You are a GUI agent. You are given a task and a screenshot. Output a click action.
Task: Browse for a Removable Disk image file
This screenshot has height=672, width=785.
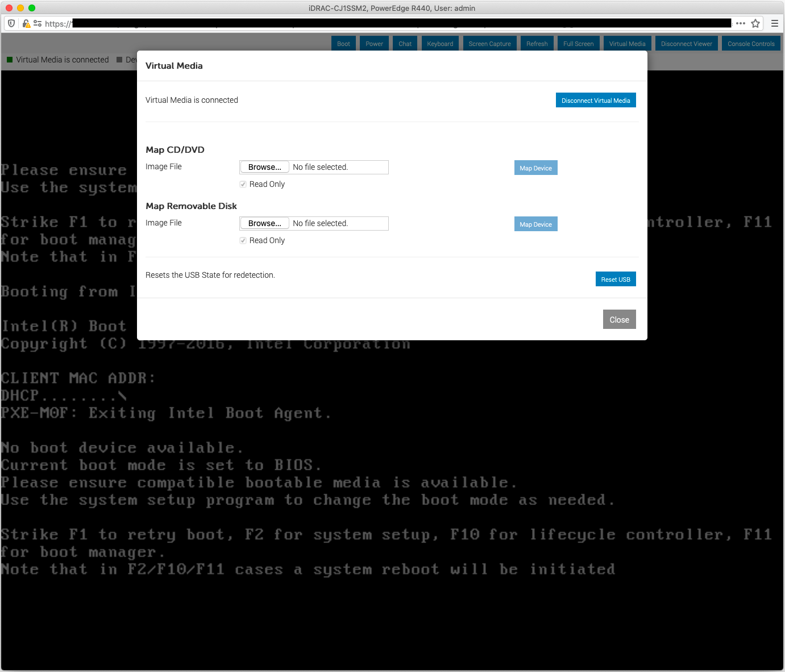(x=264, y=223)
